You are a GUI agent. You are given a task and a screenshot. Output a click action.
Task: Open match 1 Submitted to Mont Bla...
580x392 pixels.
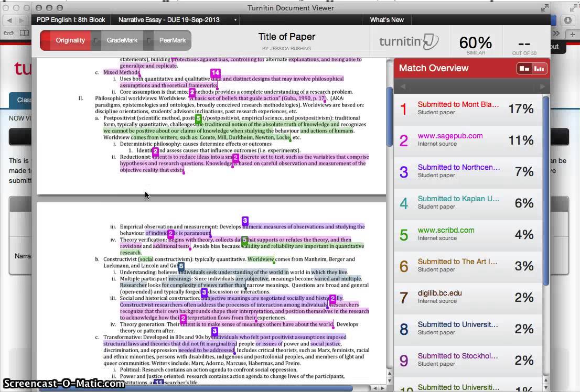point(468,108)
